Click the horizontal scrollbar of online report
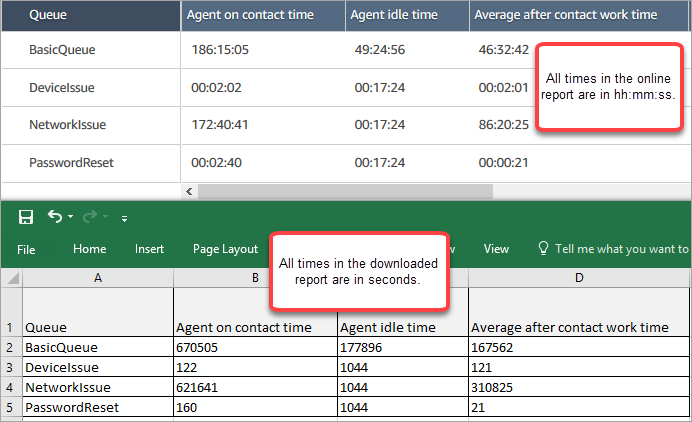This screenshot has width=692, height=422. click(x=400, y=190)
